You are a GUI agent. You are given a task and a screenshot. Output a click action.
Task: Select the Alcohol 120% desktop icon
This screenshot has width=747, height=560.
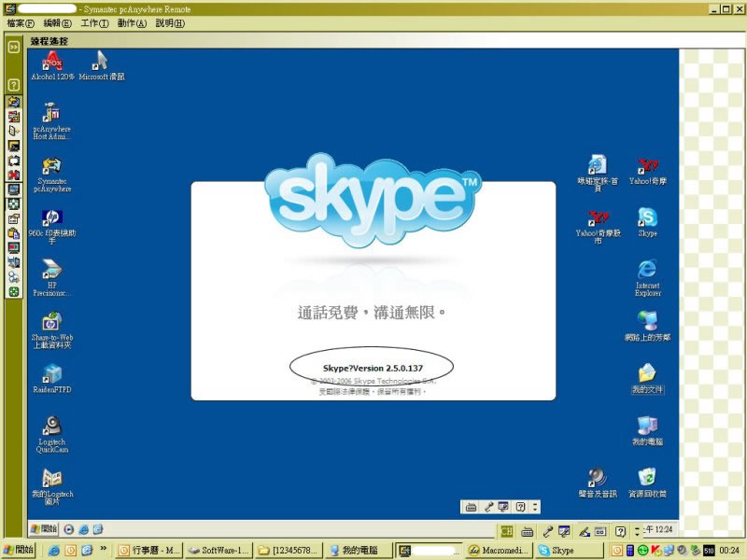coord(52,65)
